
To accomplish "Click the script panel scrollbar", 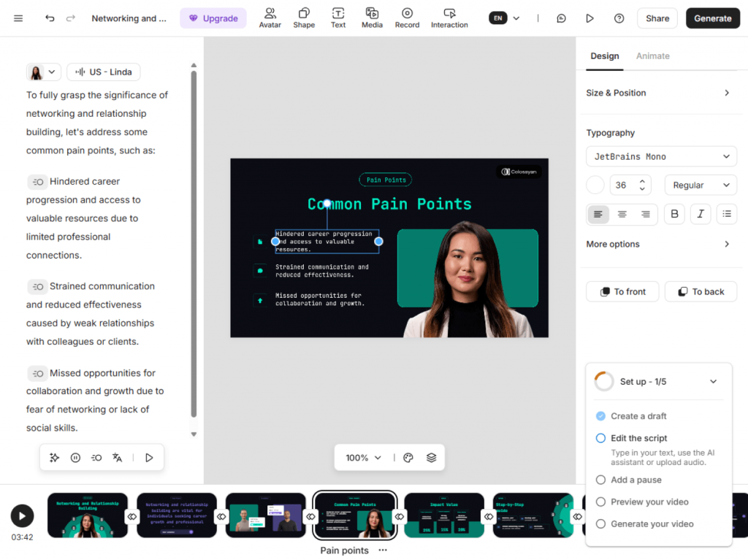I will (x=194, y=243).
